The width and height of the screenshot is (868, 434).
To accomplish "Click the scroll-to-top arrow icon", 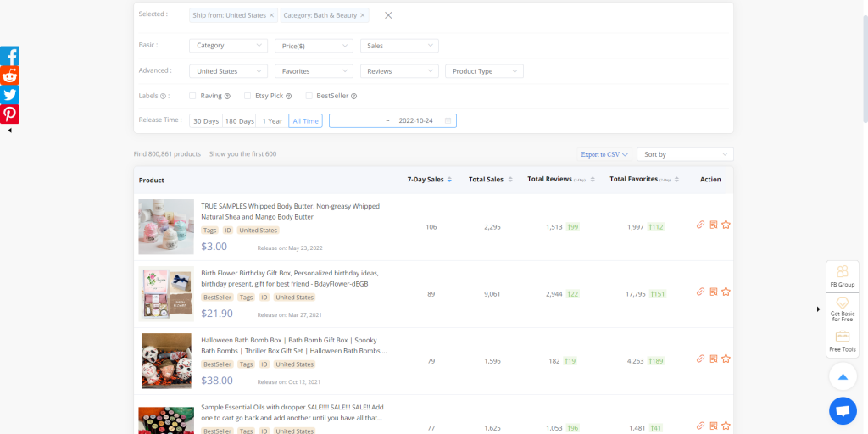I will click(x=842, y=376).
